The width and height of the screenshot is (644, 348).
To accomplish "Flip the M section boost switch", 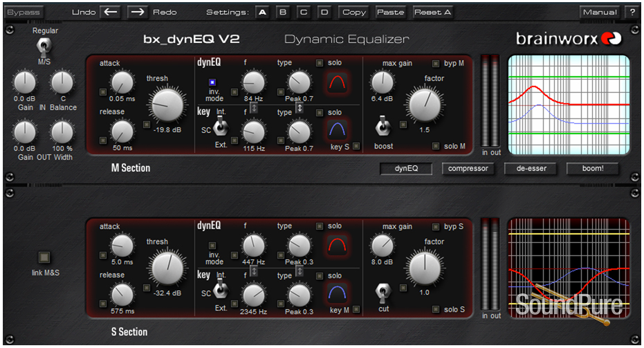I will 383,126.
